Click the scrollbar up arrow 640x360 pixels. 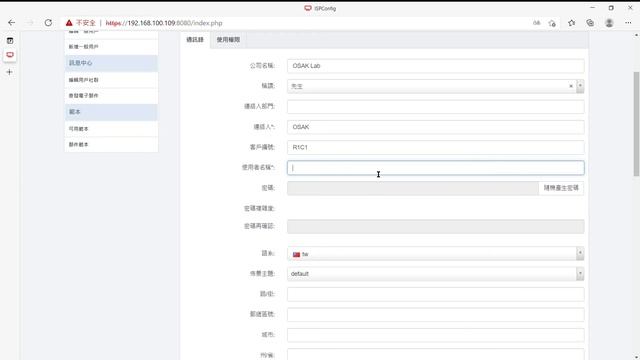click(x=636, y=35)
